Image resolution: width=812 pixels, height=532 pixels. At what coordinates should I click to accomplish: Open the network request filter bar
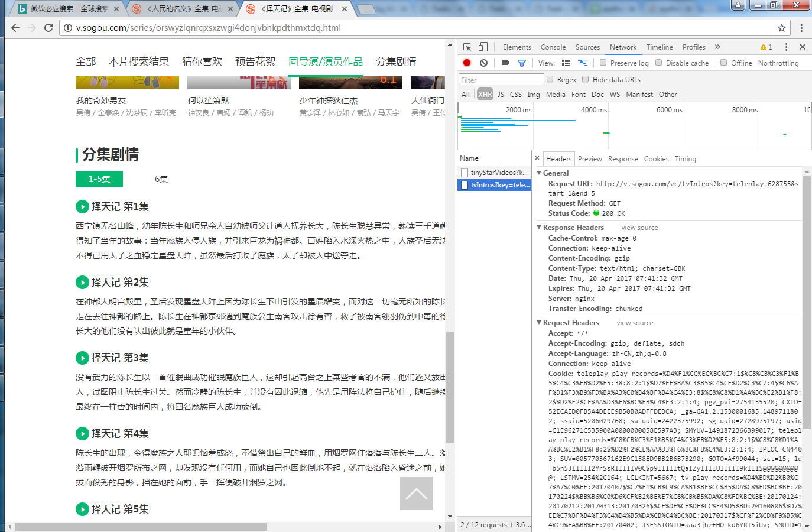[x=521, y=63]
